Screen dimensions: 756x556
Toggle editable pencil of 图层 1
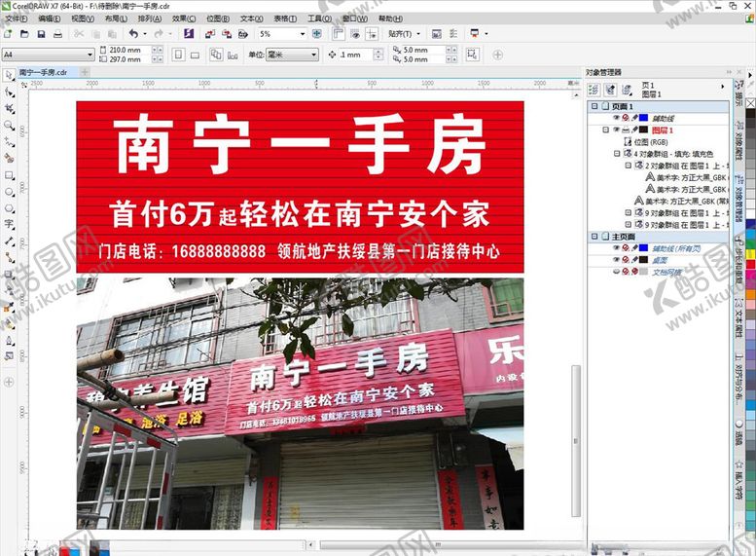click(x=635, y=130)
